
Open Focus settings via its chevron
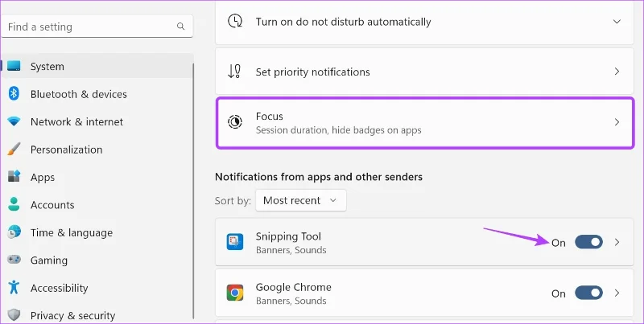[617, 122]
